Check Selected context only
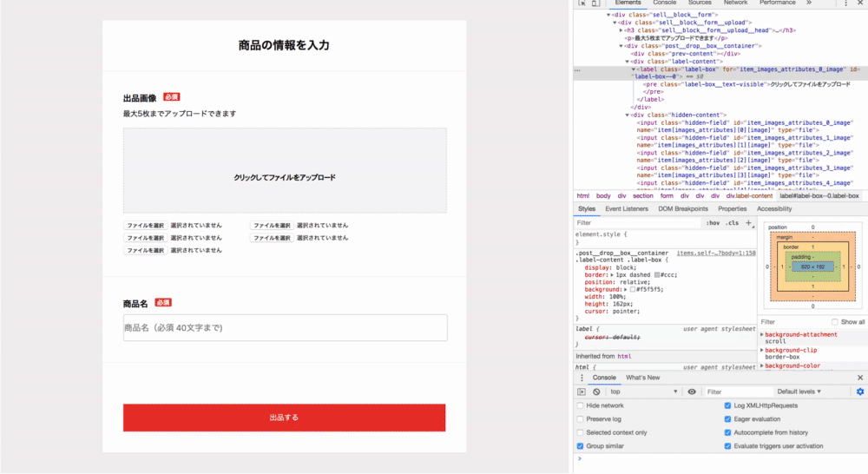 point(580,432)
